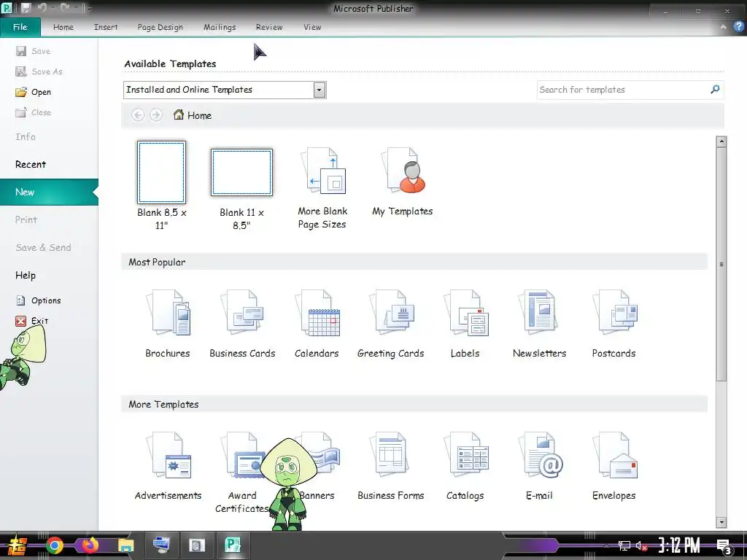
Task: Select New in the backstage menu
Action: point(49,192)
